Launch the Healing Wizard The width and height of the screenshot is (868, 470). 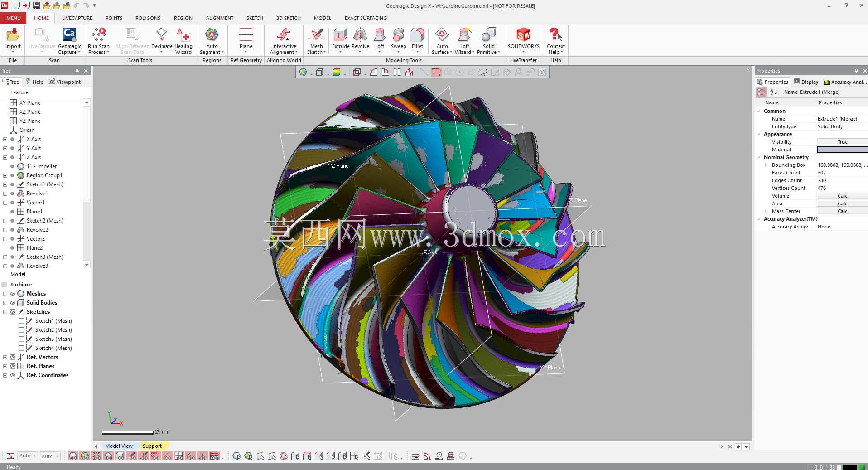[x=183, y=40]
